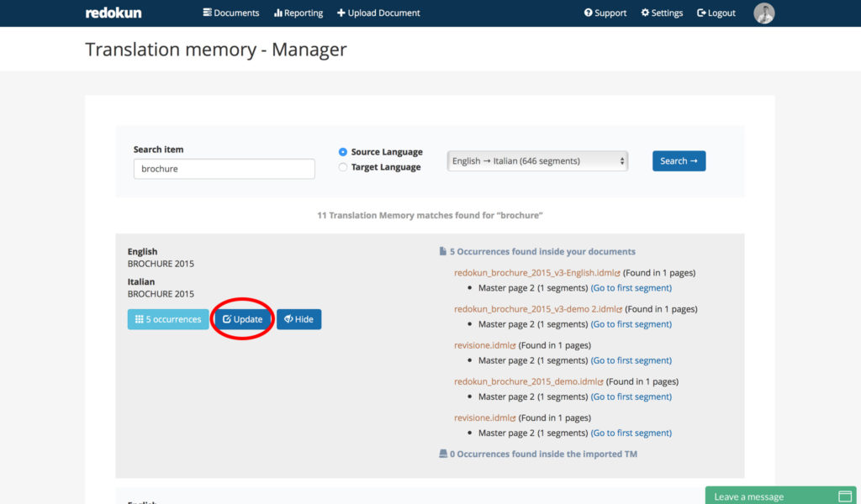Screen dimensions: 861x504
Task: Go to first segment of v3-English.idml
Action: (x=631, y=288)
